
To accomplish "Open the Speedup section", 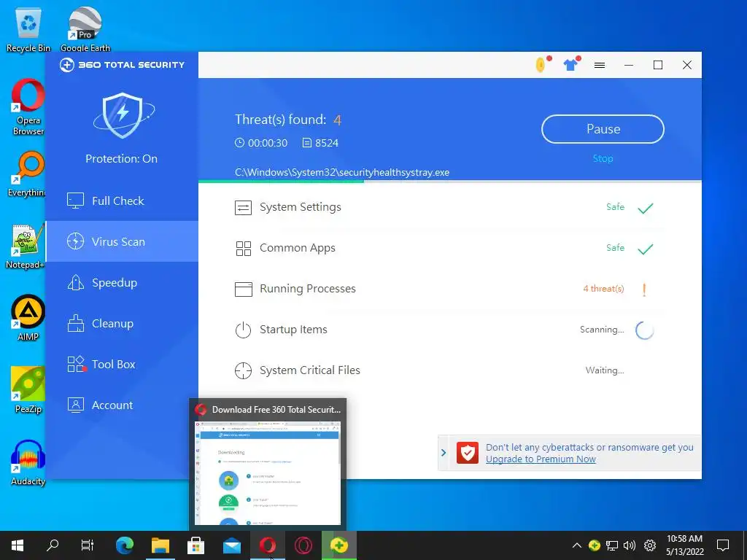I will click(x=122, y=282).
